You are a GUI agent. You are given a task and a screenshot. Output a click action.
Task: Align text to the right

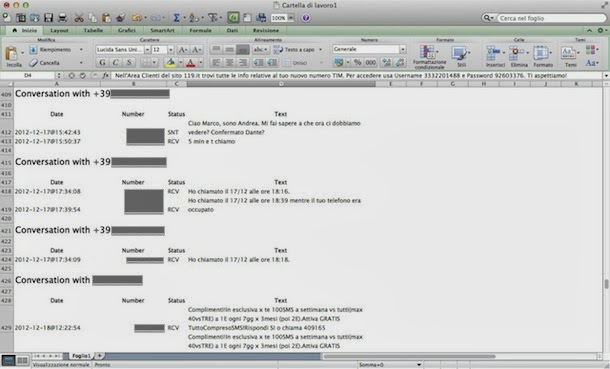pyautogui.click(x=243, y=62)
